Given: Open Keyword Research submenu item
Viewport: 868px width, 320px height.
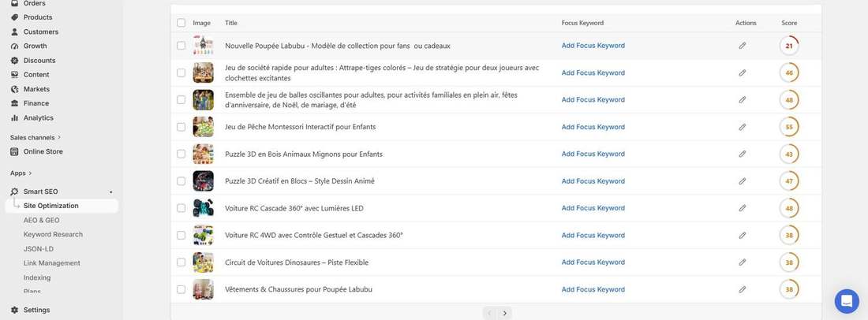Looking at the screenshot, I should coord(53,234).
